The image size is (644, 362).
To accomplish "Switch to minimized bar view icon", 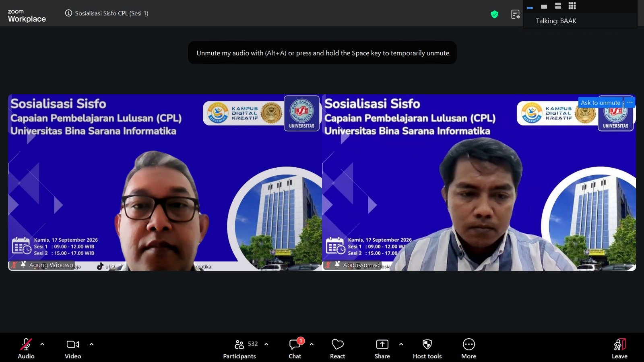I will [x=530, y=7].
